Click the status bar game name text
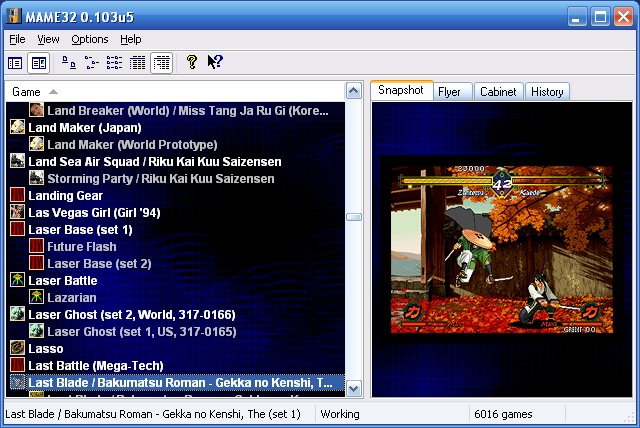 (153, 415)
